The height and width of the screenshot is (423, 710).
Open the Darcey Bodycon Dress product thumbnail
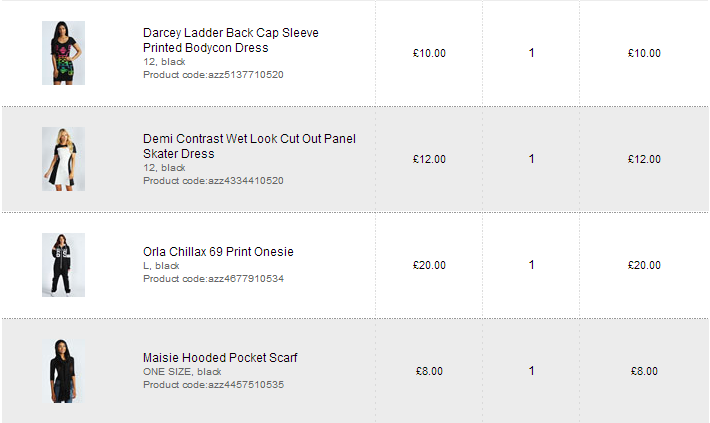pos(63,53)
